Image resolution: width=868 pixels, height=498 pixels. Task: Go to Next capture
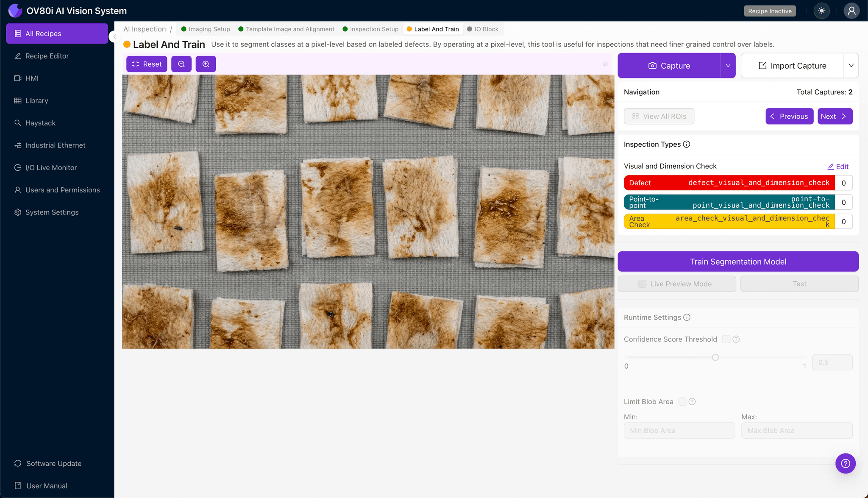835,117
